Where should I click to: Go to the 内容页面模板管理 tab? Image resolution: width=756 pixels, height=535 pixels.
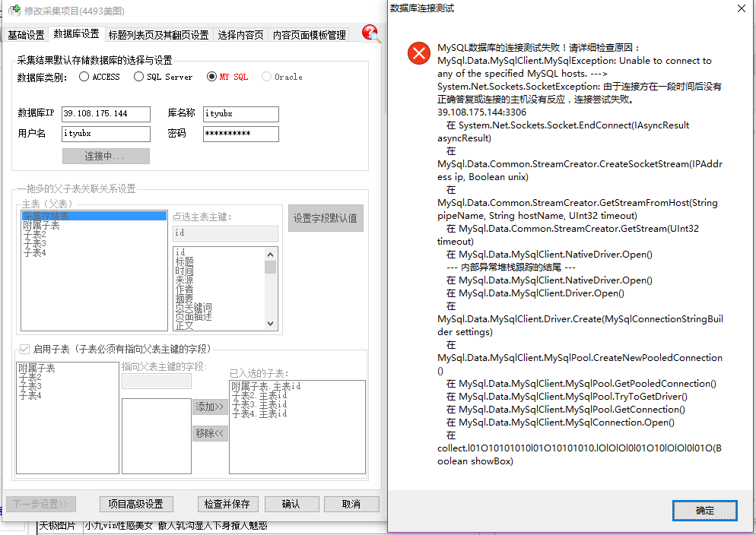[309, 35]
